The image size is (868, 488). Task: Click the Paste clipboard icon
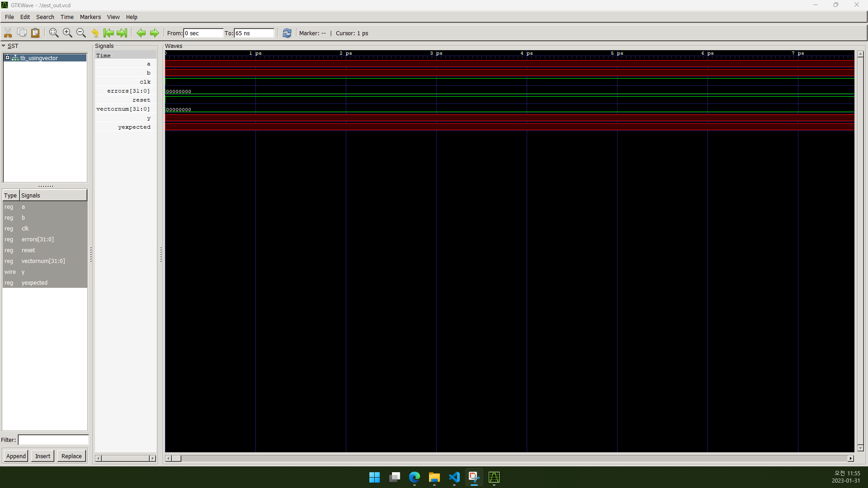tap(35, 33)
